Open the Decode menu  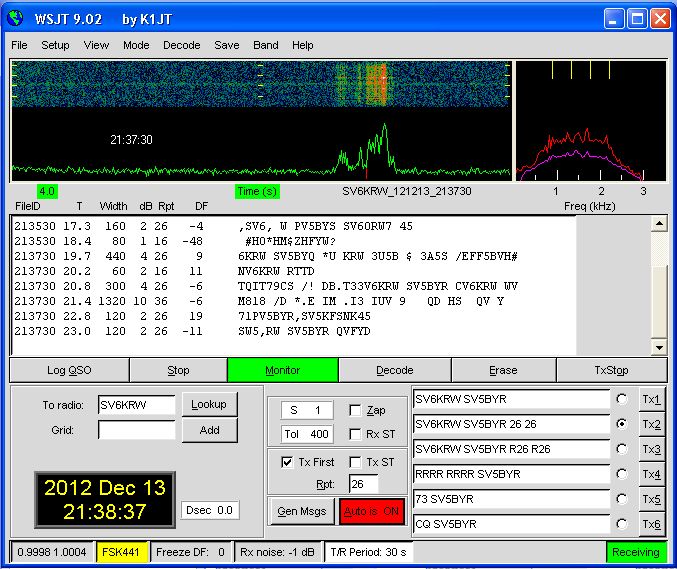181,45
